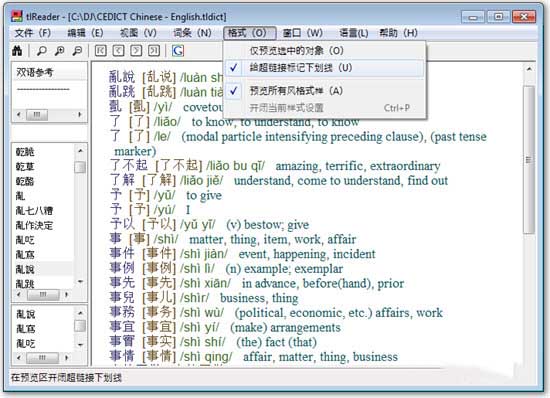This screenshot has height=398, width=550.
Task: Click the 事件 headword link
Action: tap(122, 254)
